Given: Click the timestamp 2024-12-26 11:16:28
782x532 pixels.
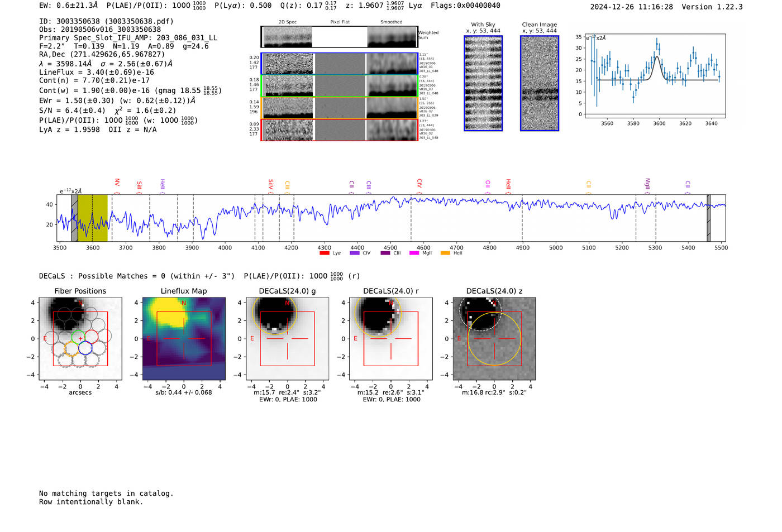Looking at the screenshot, I should tap(631, 7).
